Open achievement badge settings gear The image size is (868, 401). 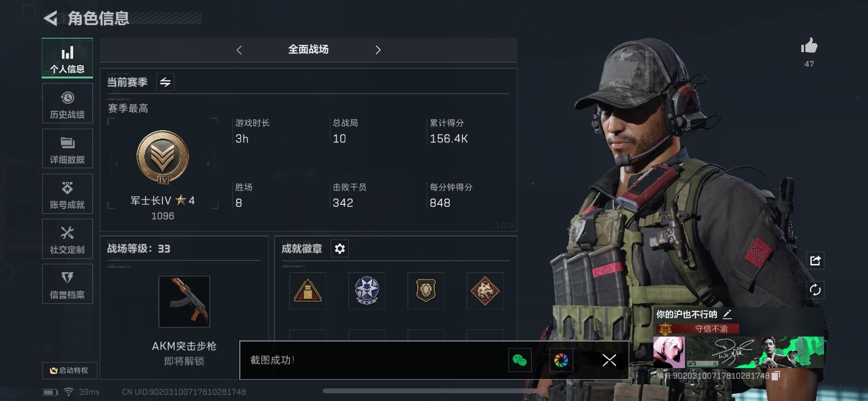pyautogui.click(x=340, y=248)
